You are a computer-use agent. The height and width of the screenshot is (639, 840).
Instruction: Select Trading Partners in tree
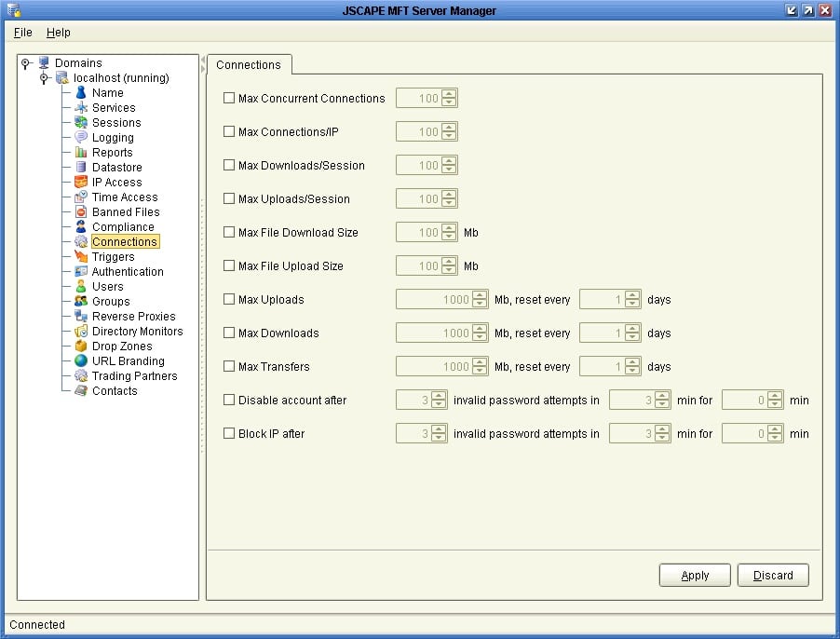134,376
